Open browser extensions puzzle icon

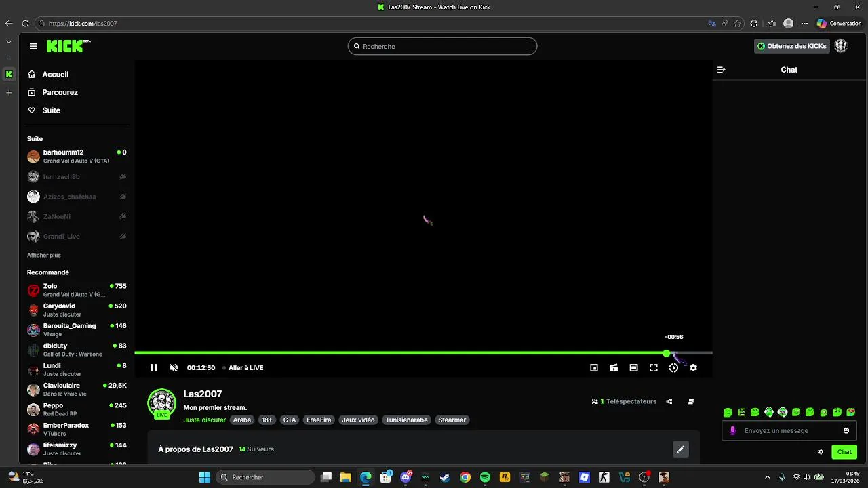[x=754, y=23]
